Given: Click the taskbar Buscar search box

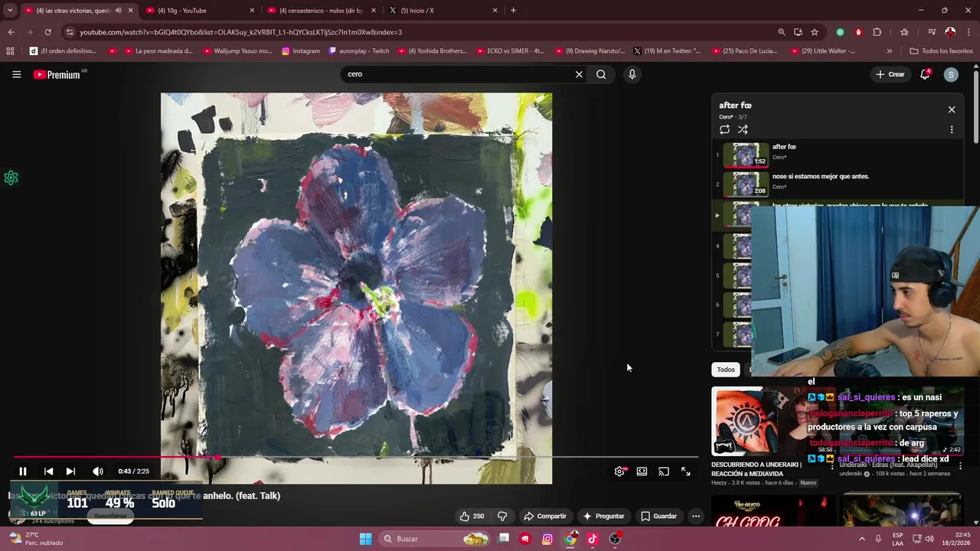Looking at the screenshot, I should tap(435, 539).
